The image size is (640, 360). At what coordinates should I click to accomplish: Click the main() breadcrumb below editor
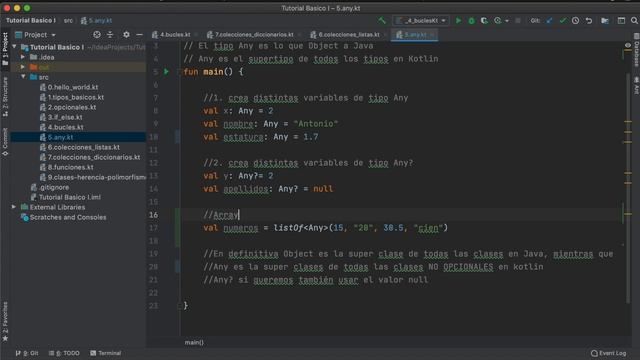pos(194,342)
